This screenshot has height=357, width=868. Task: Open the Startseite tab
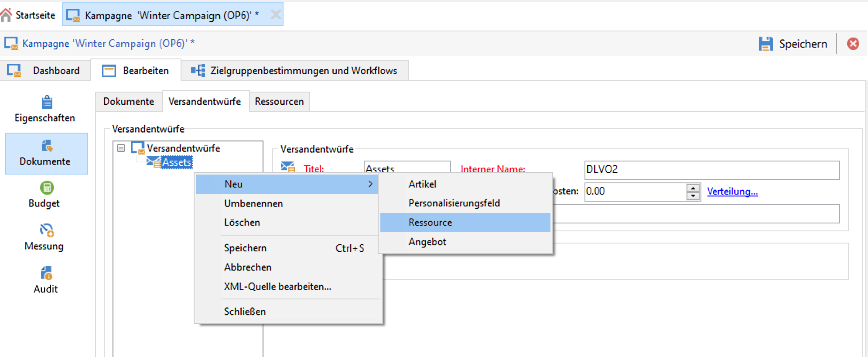28,15
